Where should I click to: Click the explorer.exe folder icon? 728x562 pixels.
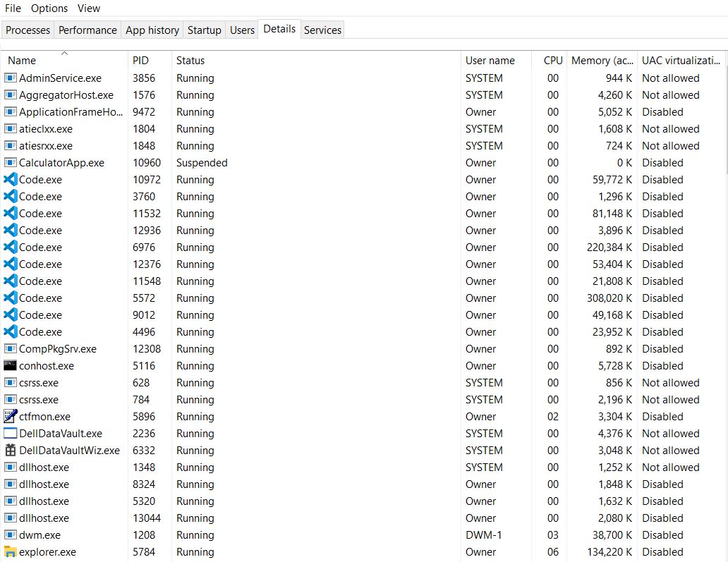(10, 552)
